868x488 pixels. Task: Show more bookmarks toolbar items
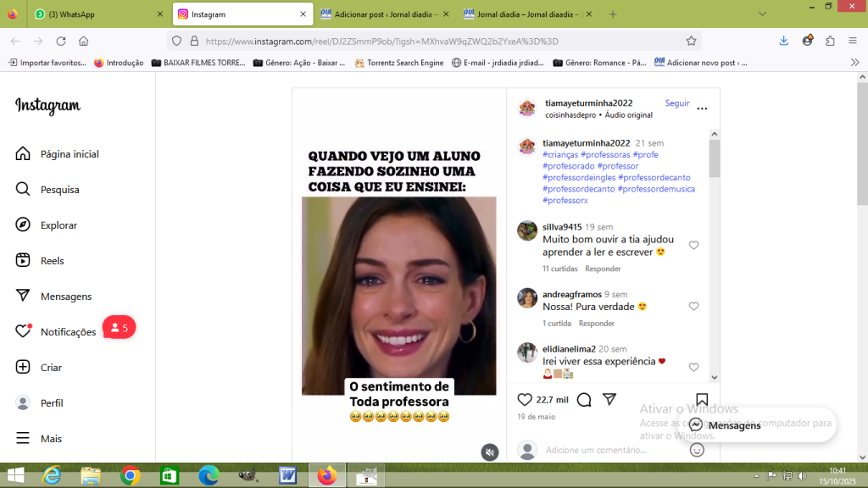tap(854, 62)
